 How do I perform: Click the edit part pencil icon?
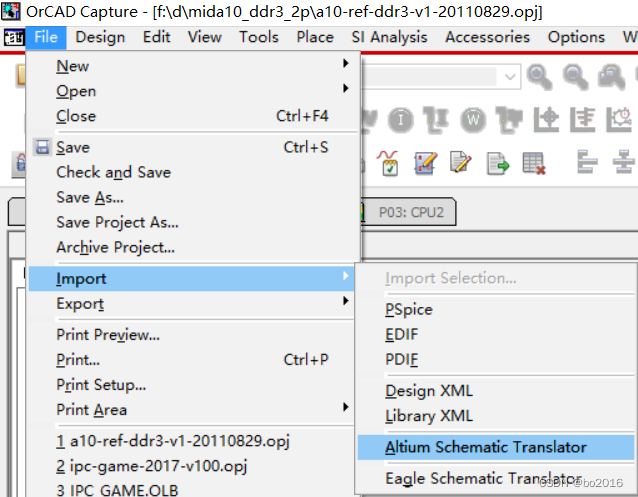pyautogui.click(x=425, y=163)
